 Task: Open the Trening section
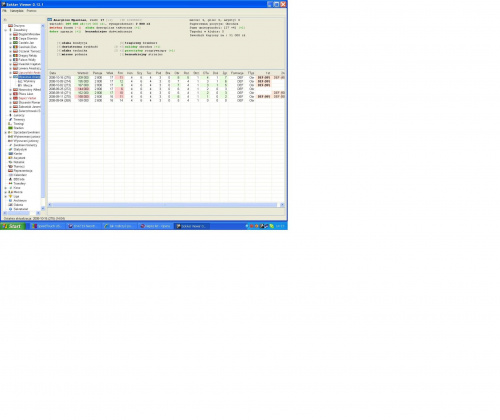(19, 124)
